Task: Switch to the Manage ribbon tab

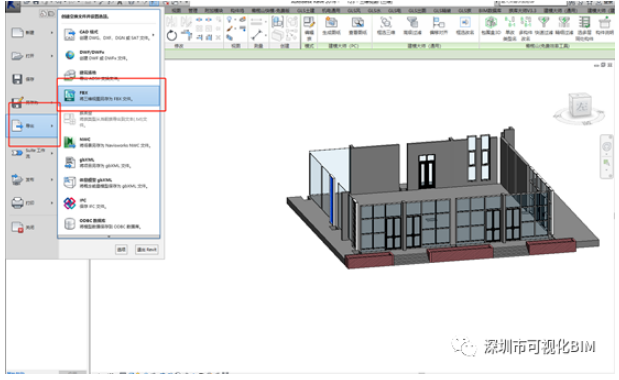Action: [x=193, y=10]
